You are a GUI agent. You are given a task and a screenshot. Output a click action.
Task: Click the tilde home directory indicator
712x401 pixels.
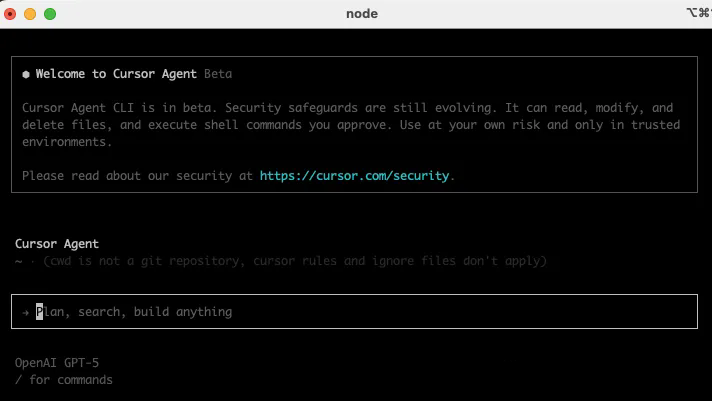19,262
